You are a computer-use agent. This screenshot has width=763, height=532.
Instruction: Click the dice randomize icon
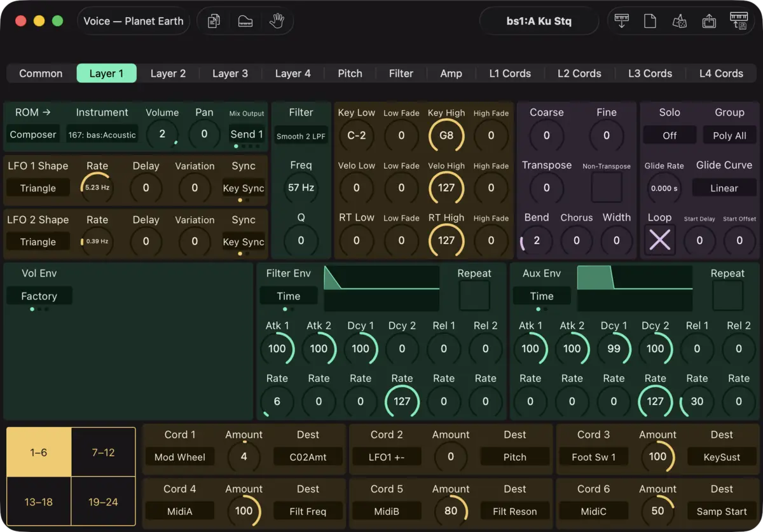(679, 21)
